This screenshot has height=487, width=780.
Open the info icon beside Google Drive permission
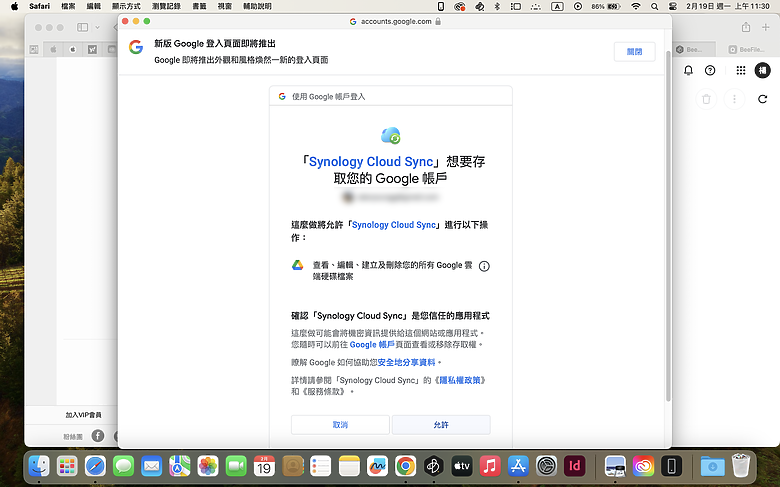click(484, 266)
